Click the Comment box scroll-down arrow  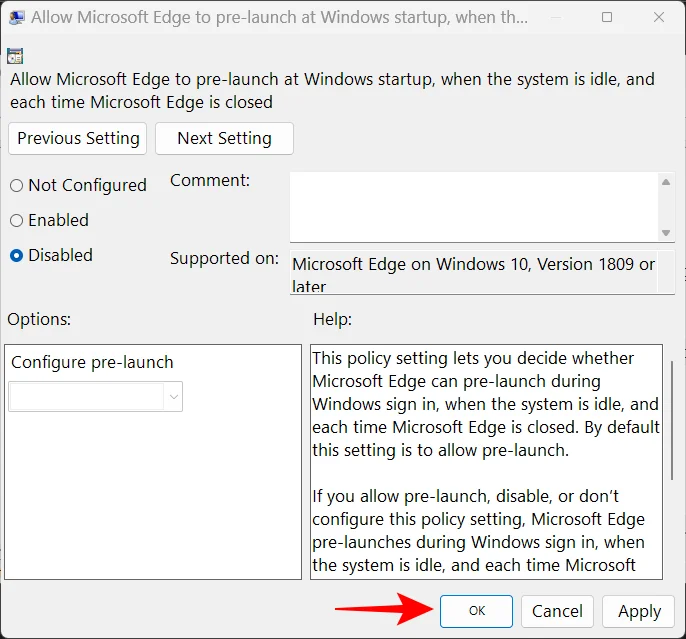coord(666,232)
